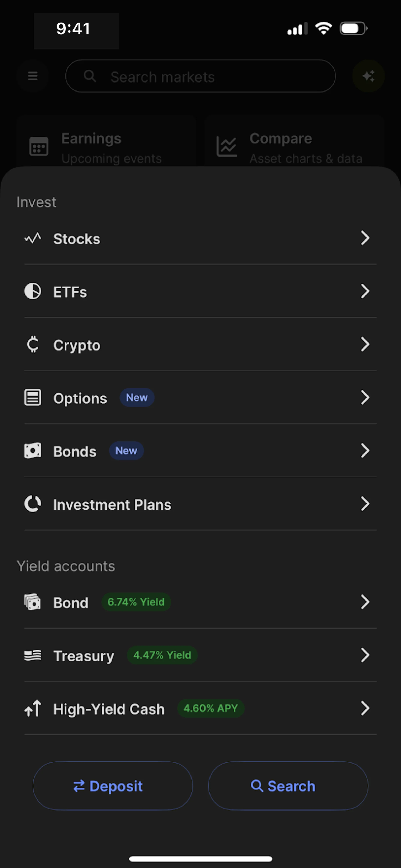Tap the Bonds banknote icon
This screenshot has height=868, width=401.
(33, 451)
